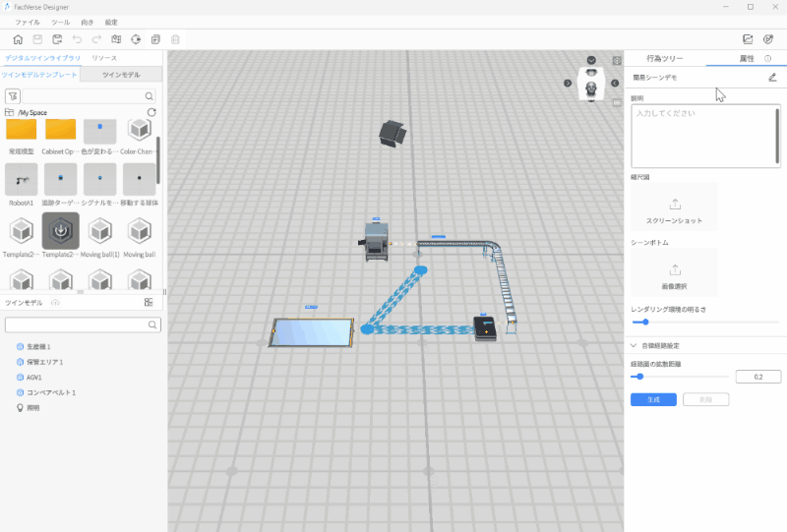Click the pencil edit icon beside scene name

click(772, 77)
